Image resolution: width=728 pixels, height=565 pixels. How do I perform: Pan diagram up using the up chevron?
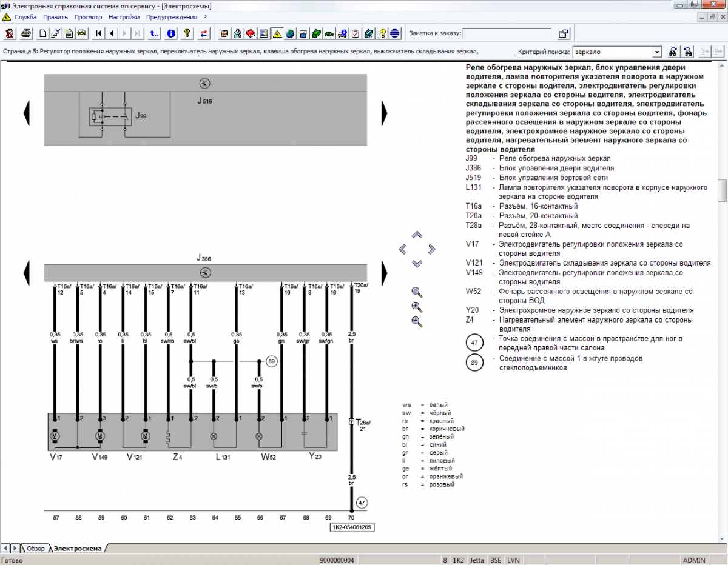pos(417,235)
